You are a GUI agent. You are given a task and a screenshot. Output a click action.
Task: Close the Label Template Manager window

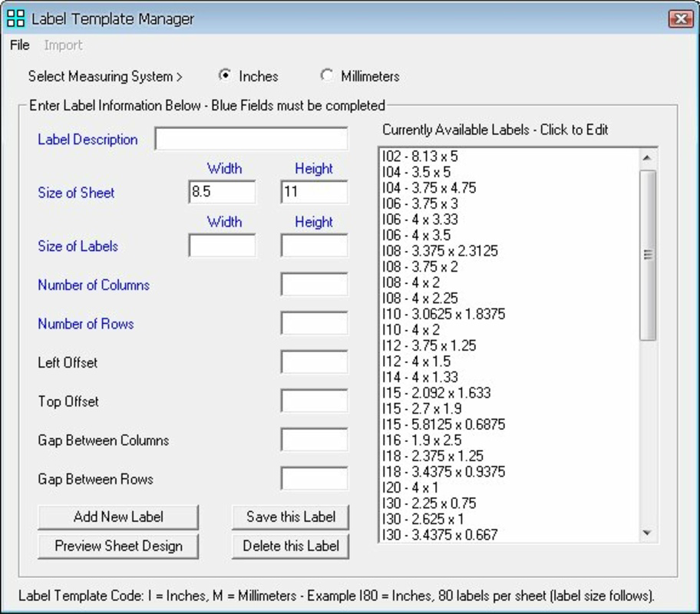point(680,18)
